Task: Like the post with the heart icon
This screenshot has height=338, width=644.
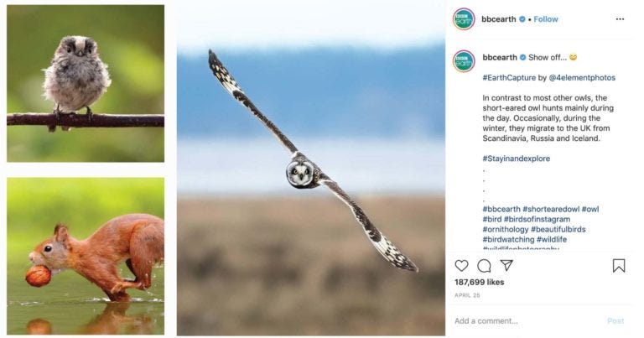Action: [x=461, y=266]
